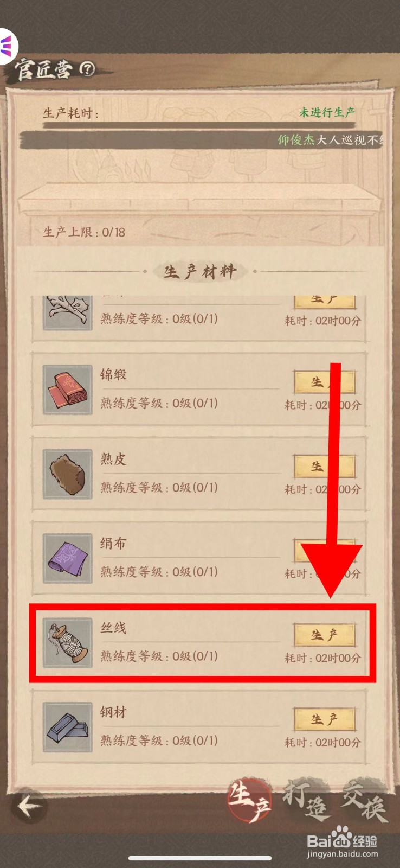
Task: Tap the bone material icon at list top
Action: point(67,312)
